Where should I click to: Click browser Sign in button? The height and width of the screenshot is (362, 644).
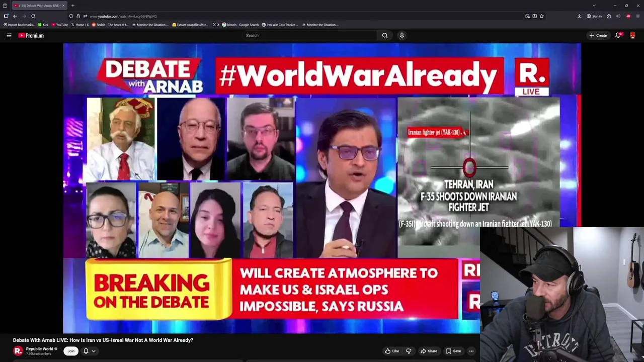click(594, 16)
